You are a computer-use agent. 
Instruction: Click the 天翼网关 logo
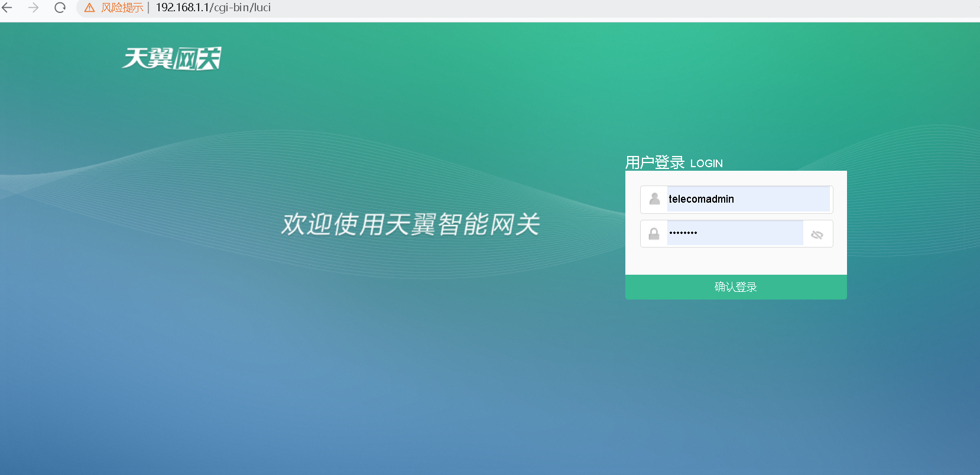click(x=171, y=58)
